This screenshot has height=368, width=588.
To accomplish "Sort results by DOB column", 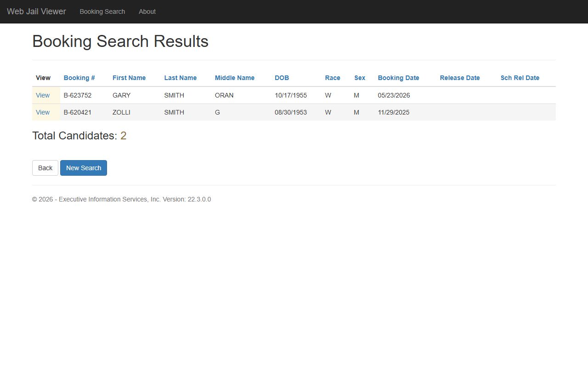I will [x=282, y=78].
